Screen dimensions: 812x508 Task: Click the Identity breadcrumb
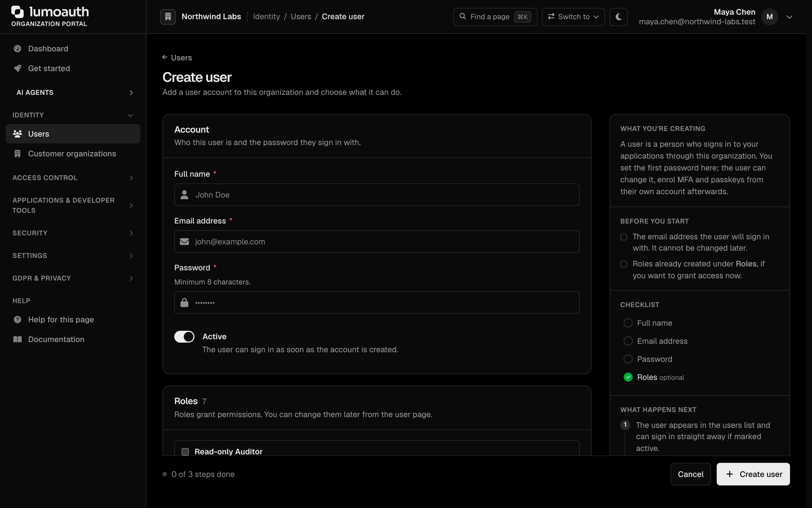coord(266,16)
